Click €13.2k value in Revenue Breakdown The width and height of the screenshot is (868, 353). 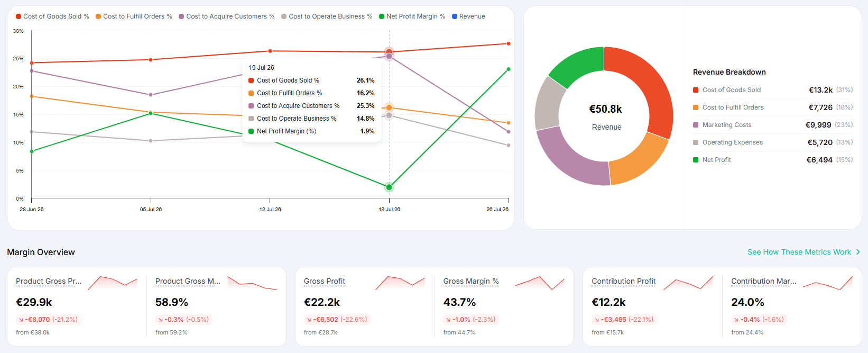tap(820, 90)
